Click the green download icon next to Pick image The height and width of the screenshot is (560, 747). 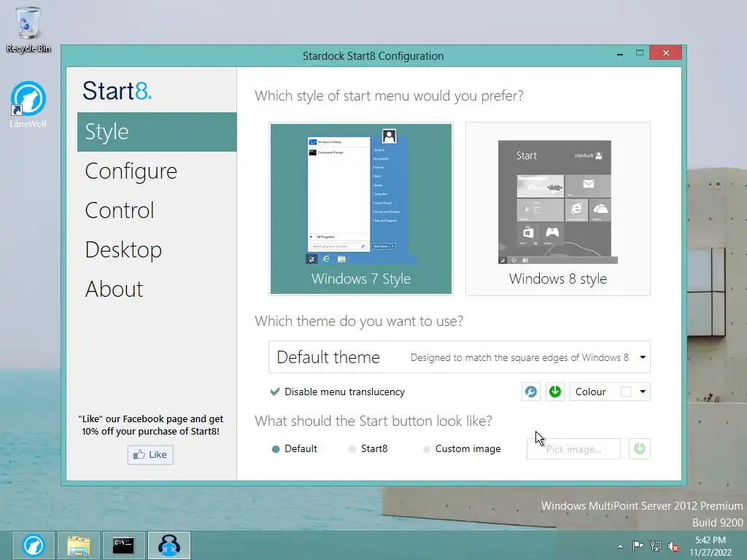[639, 448]
